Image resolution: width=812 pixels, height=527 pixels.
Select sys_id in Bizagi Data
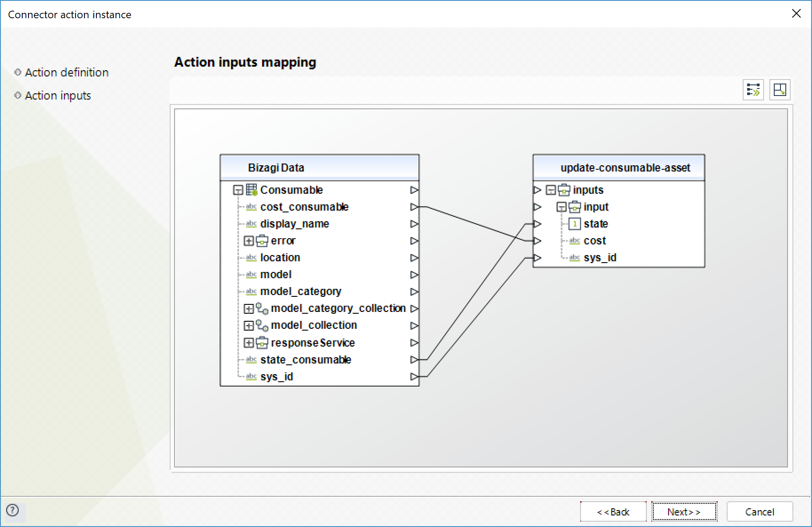[277, 377]
